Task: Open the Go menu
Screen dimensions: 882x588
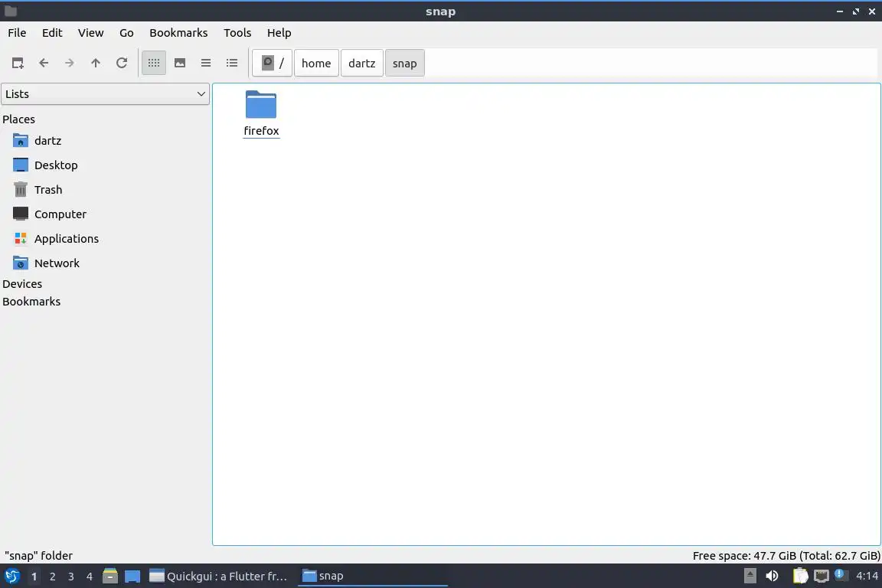Action: click(x=126, y=33)
